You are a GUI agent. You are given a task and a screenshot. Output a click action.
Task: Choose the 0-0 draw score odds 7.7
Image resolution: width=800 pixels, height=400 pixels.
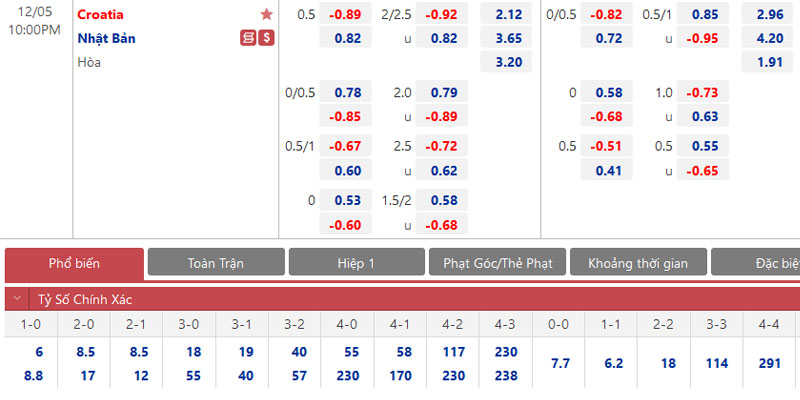[x=559, y=363]
